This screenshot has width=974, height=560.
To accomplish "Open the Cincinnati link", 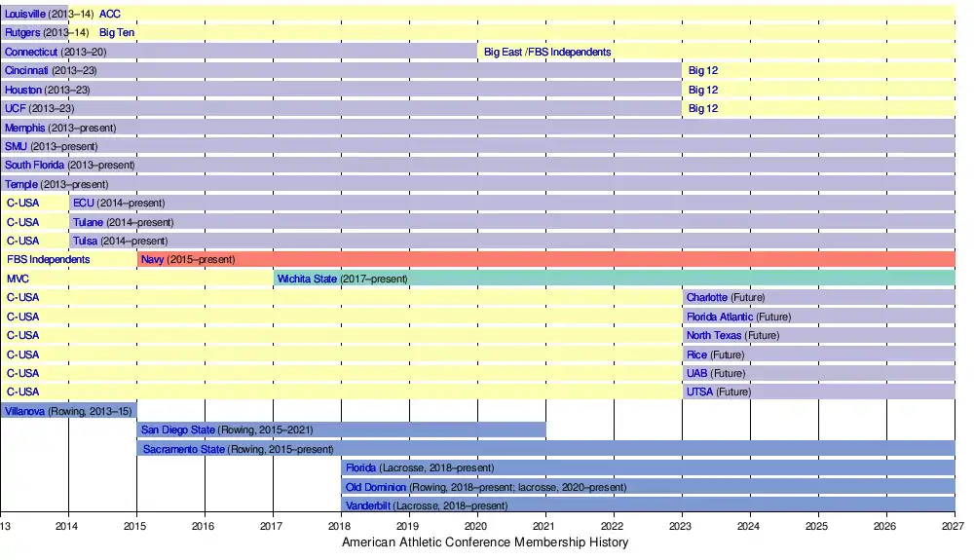I will (26, 70).
